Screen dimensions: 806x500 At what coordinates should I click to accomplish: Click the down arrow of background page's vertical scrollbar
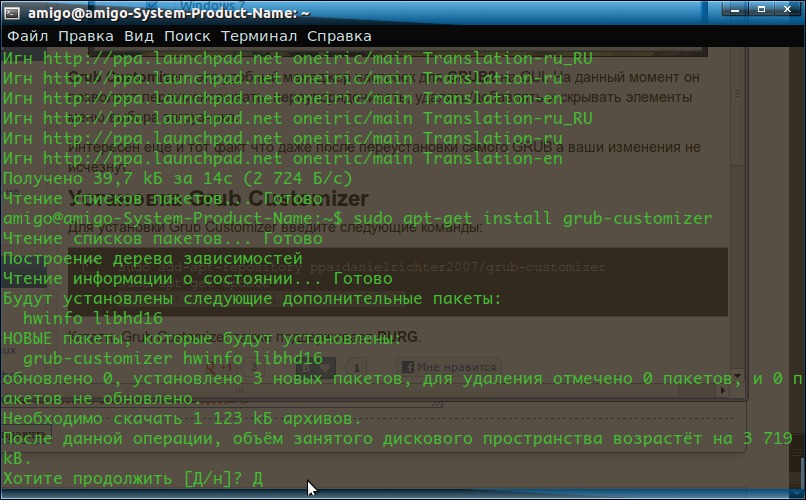(738, 377)
